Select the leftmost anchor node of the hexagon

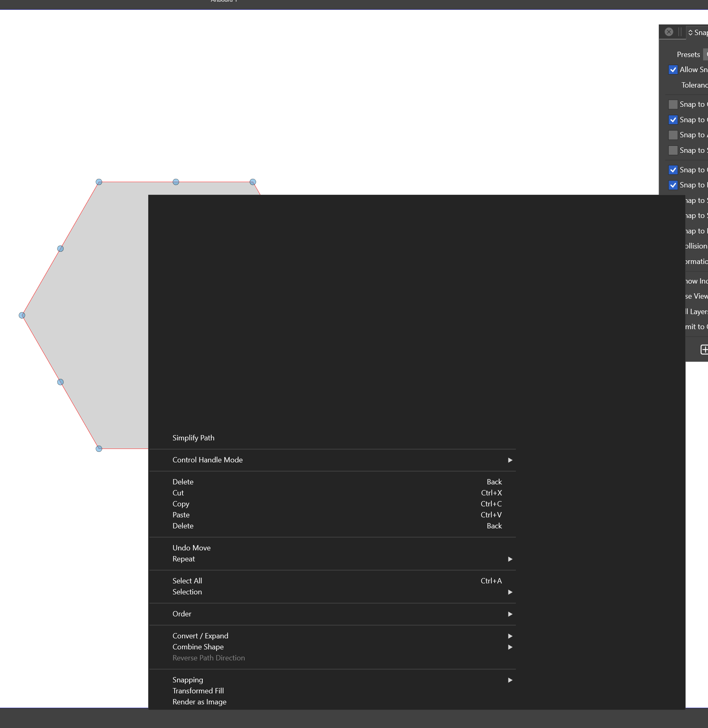(22, 315)
